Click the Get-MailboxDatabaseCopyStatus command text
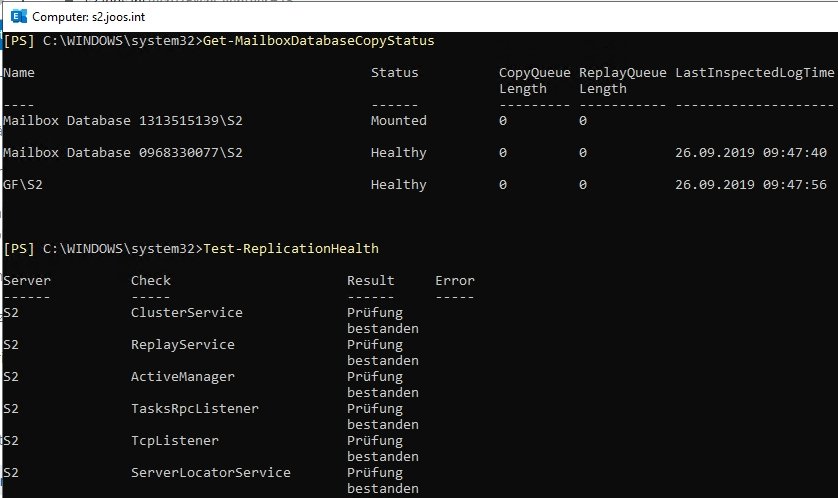The width and height of the screenshot is (838, 498). 318,41
